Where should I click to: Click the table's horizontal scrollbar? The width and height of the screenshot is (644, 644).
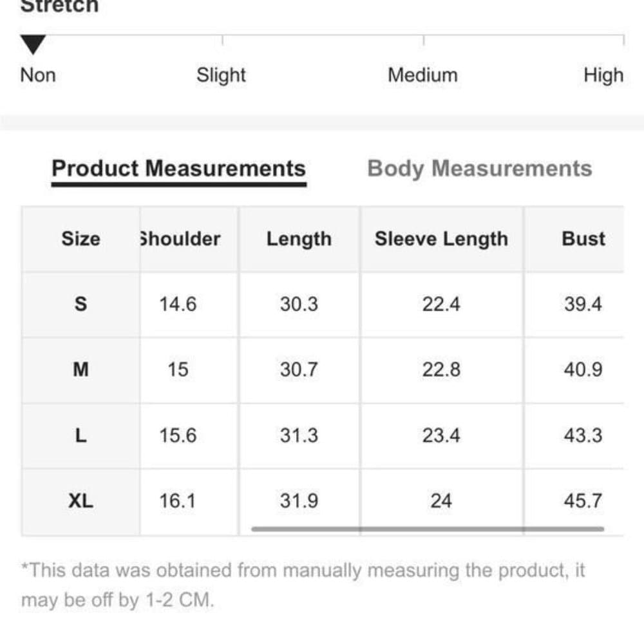[x=428, y=529]
